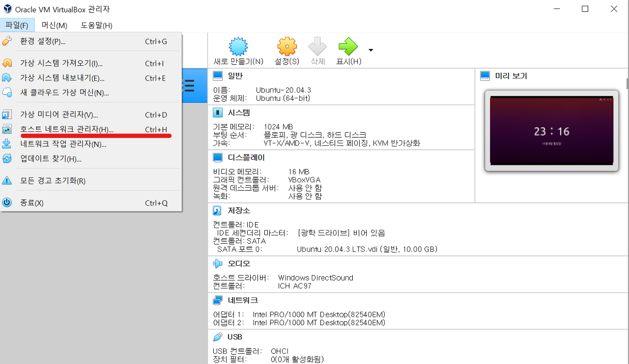The image size is (629, 364).
Task: Click the warning triangle icon
Action: pos(7,181)
